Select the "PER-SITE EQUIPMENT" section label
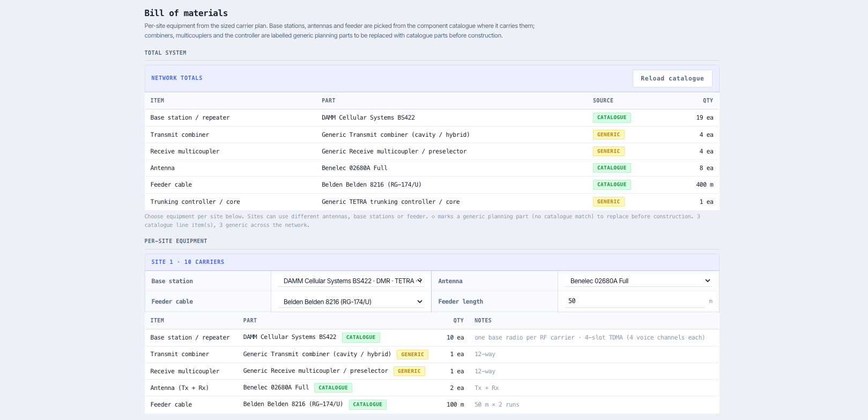Viewport: 868px width, 420px height. (176, 241)
